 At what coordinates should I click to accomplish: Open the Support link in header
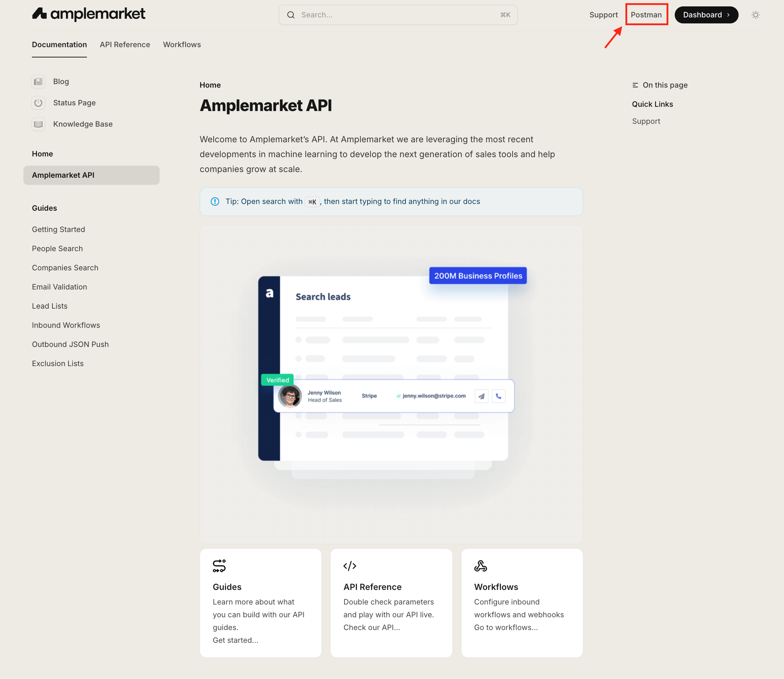[x=603, y=15]
